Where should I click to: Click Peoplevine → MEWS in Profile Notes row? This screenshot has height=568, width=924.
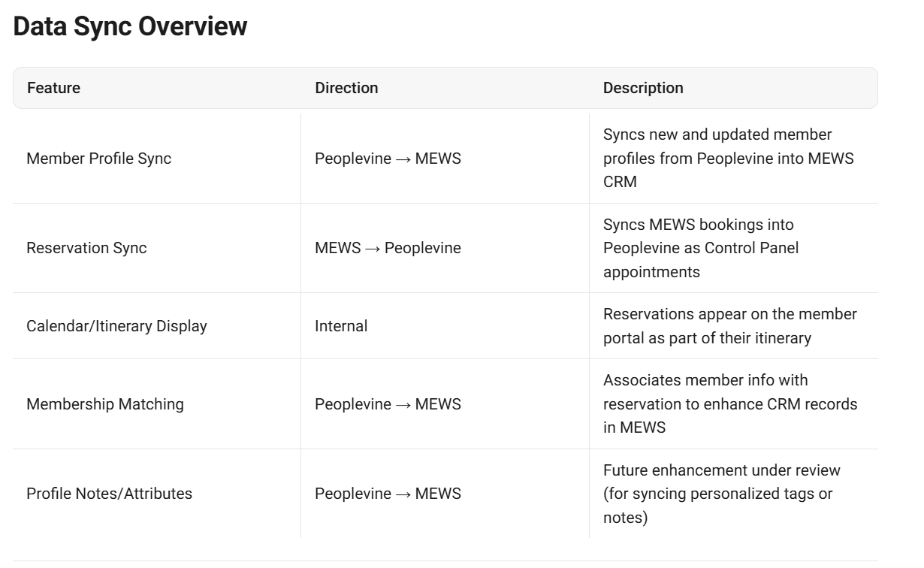388,494
